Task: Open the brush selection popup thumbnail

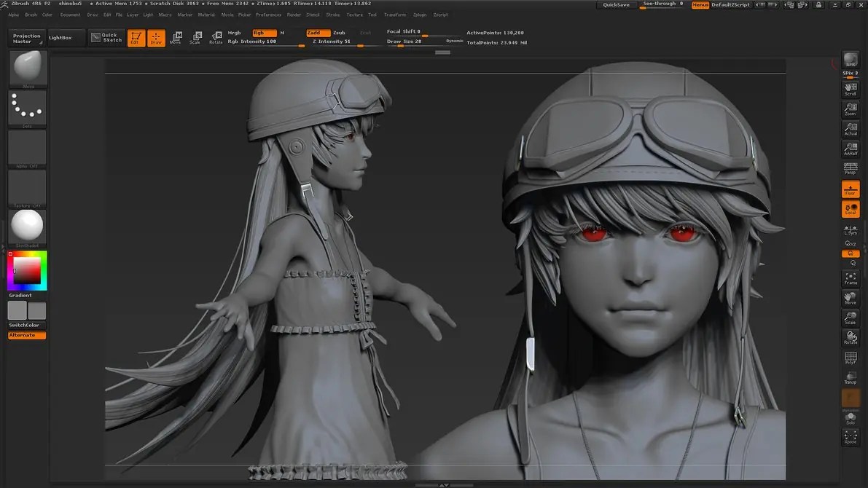Action: (27, 68)
